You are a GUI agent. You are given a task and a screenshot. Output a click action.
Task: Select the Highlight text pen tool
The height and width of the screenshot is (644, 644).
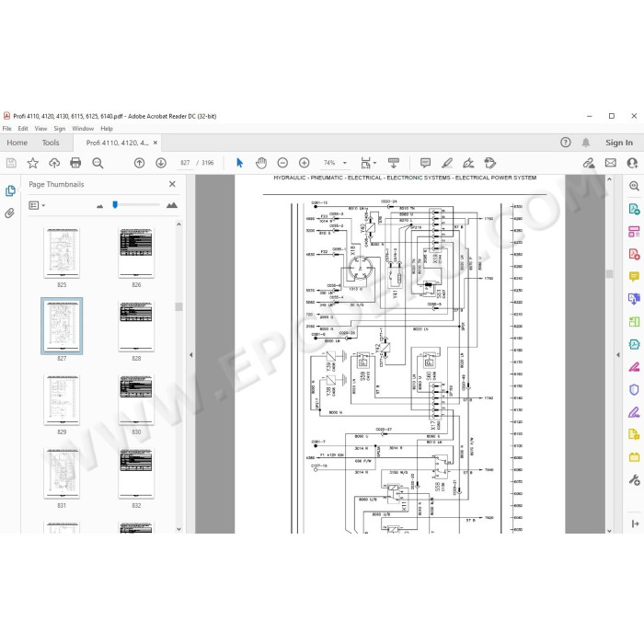pos(447,163)
